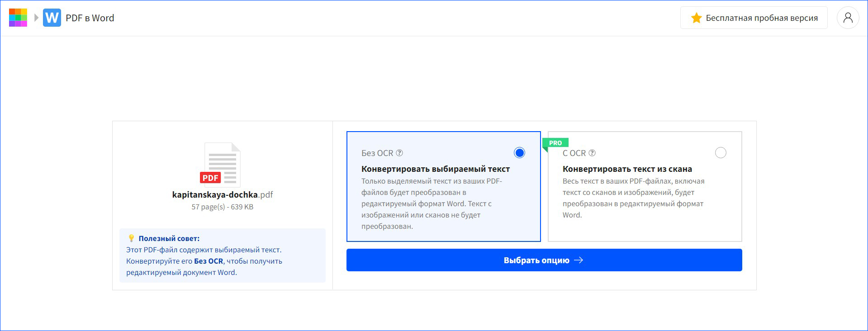The width and height of the screenshot is (868, 331).
Task: Click the С OCR description paragraph
Action: pos(634,198)
